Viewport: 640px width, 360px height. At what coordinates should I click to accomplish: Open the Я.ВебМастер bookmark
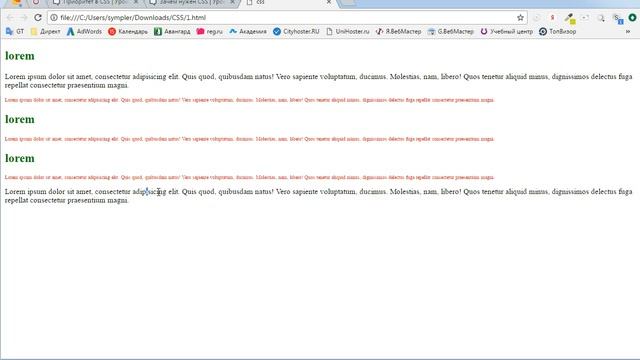(x=398, y=31)
